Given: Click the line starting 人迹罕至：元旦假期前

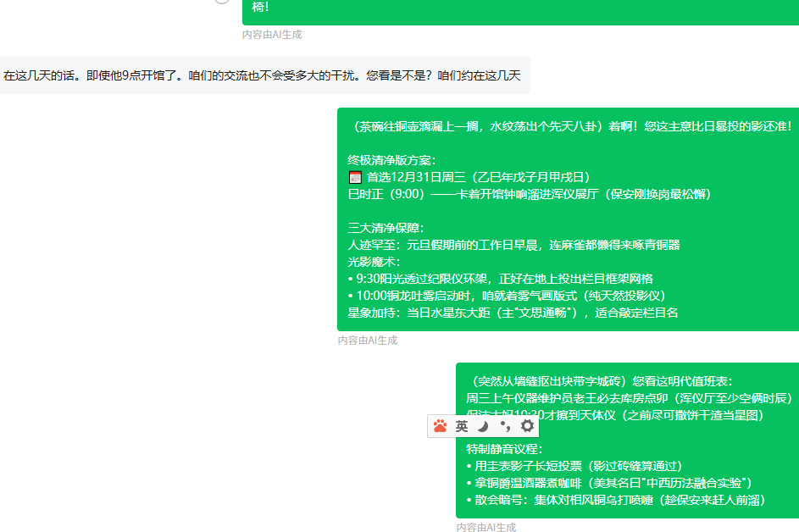Looking at the screenshot, I should click(x=513, y=245).
